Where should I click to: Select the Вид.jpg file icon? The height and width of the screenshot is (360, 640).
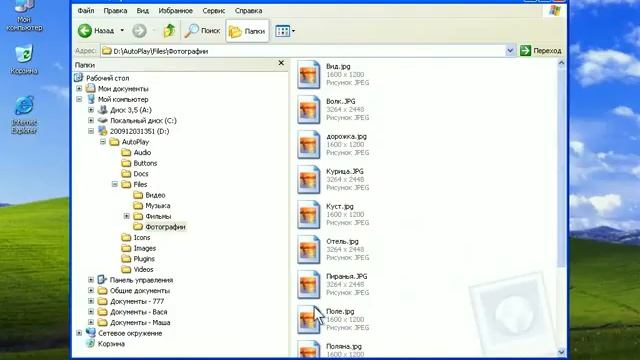(x=309, y=74)
